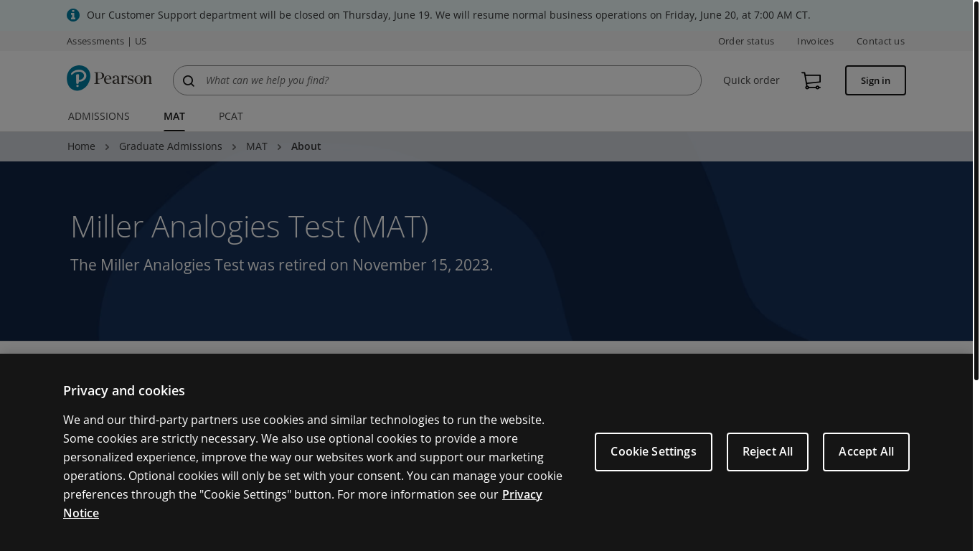The width and height of the screenshot is (980, 551).
Task: Open Cookie Settings
Action: (x=653, y=452)
